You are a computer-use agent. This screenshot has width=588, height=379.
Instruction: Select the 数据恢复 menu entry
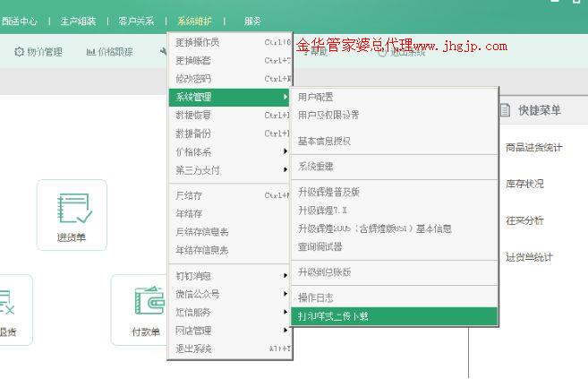[230, 116]
